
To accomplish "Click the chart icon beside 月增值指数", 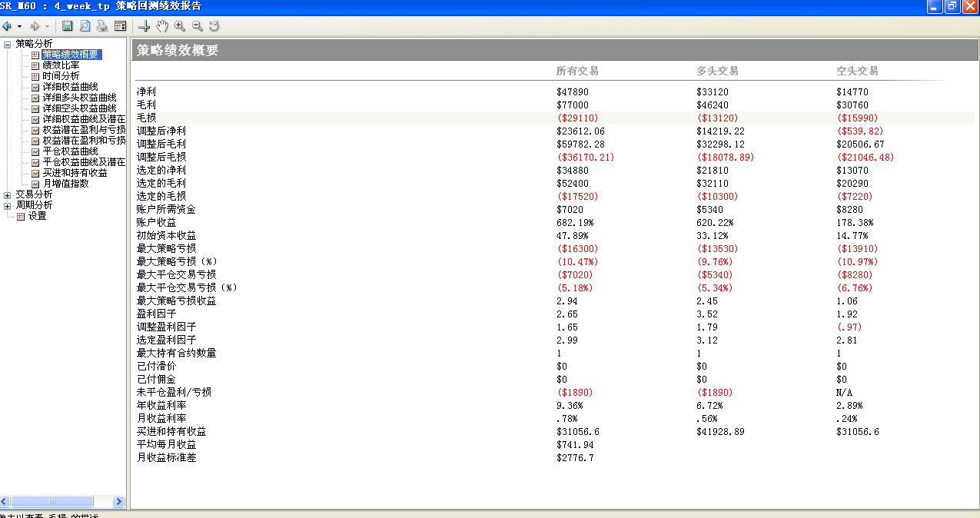I will click(35, 184).
